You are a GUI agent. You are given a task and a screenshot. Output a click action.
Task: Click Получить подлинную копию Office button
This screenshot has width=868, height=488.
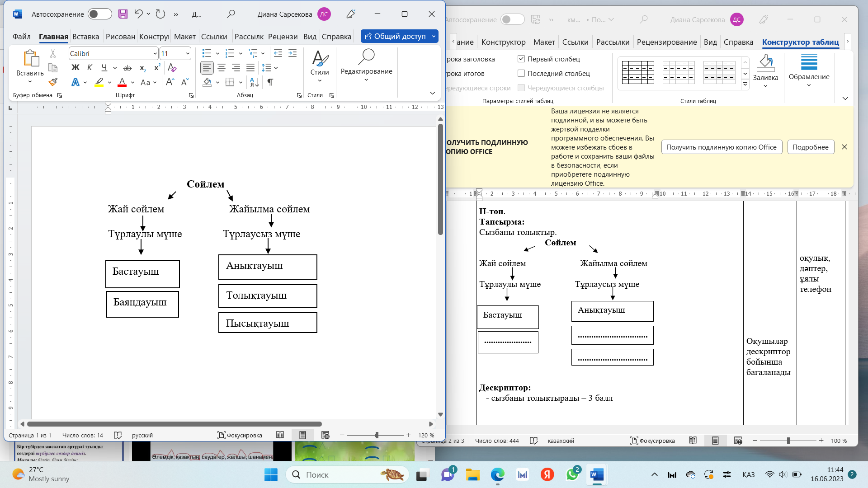[721, 147]
